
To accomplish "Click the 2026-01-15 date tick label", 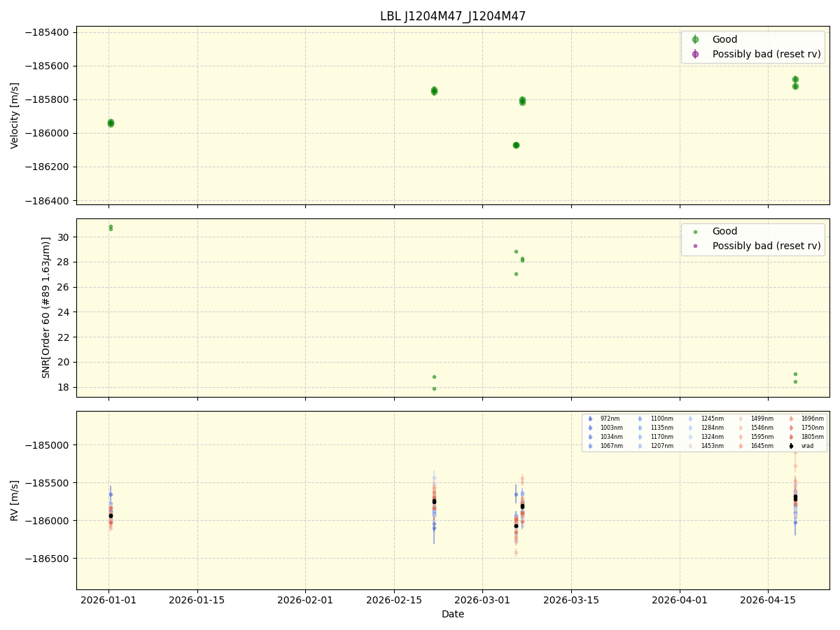I will 197,601.
